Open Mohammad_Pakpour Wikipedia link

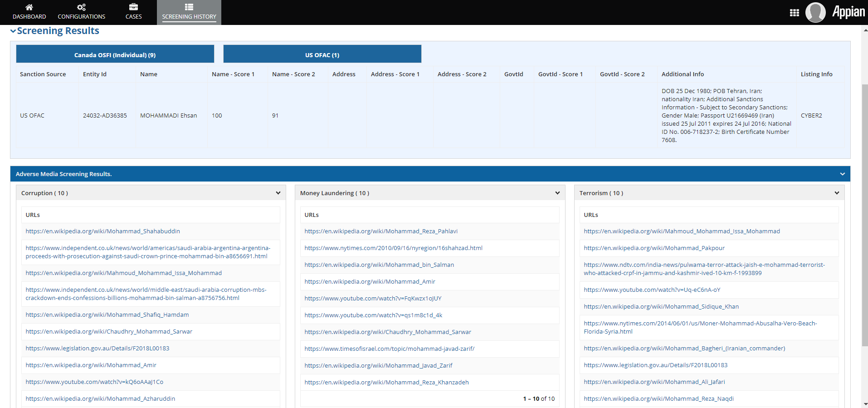coord(654,248)
